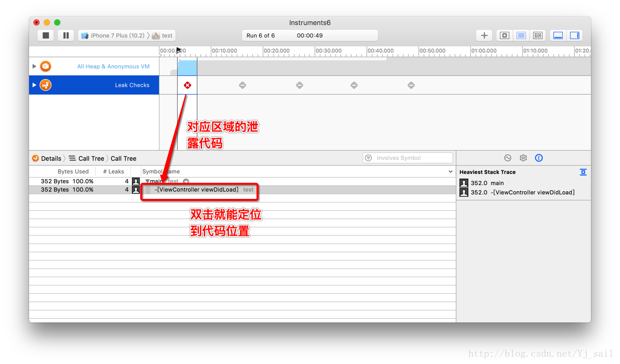
Task: Select 352.0 -[ViewController viewDidLoad] stack entry
Action: tap(522, 193)
